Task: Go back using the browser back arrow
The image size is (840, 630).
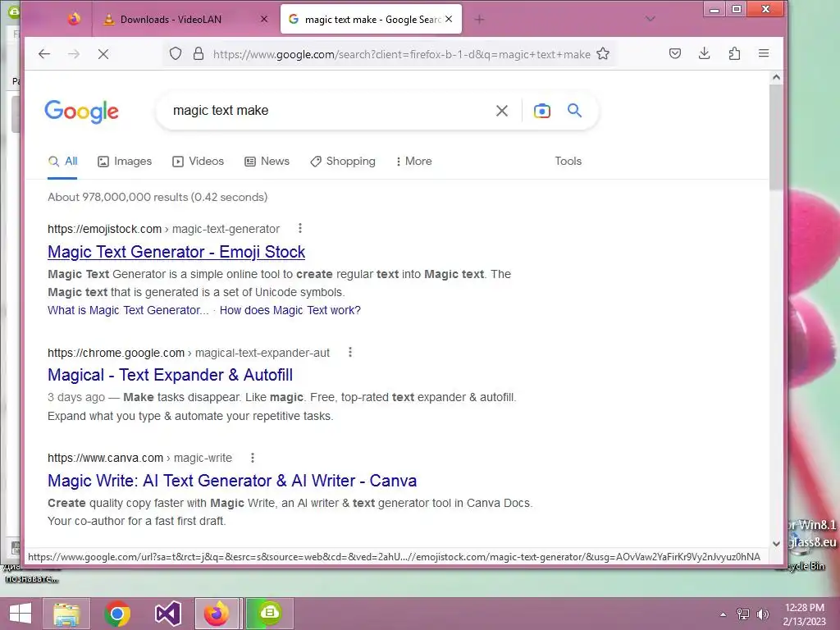Action: 44,53
